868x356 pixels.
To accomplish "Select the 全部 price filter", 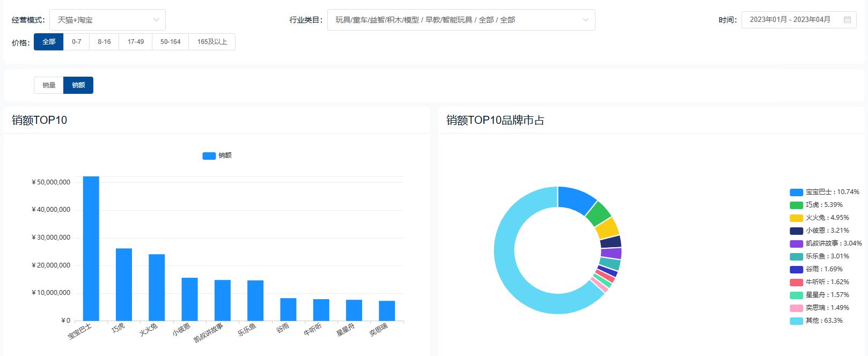I will click(x=49, y=42).
